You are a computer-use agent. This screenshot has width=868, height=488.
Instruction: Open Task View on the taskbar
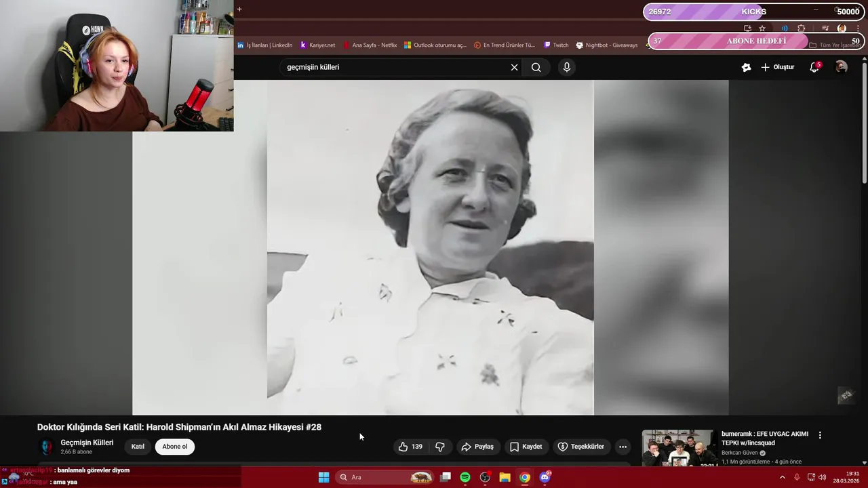[x=446, y=477]
